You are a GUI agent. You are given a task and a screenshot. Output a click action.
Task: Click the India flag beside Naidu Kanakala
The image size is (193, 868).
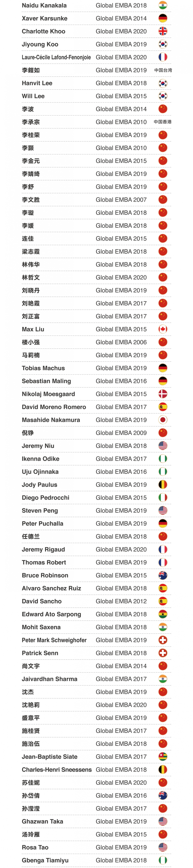[x=163, y=5]
